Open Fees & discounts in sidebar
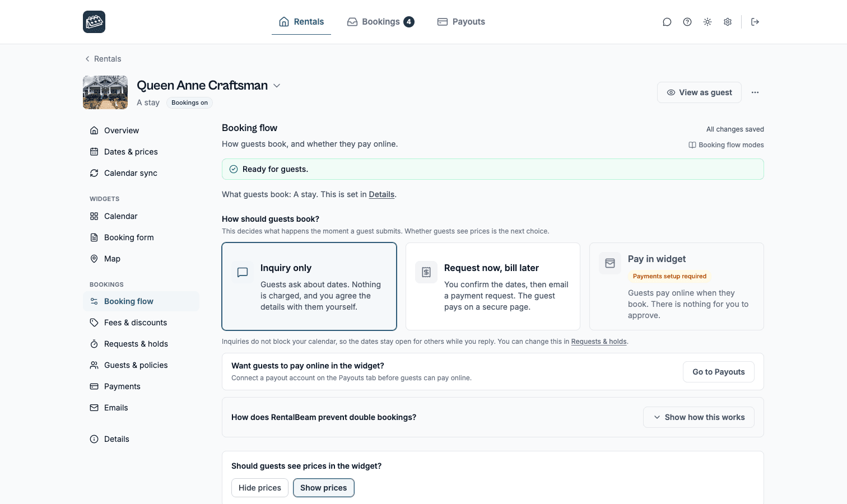Viewport: 847px width, 504px height. coord(141,323)
